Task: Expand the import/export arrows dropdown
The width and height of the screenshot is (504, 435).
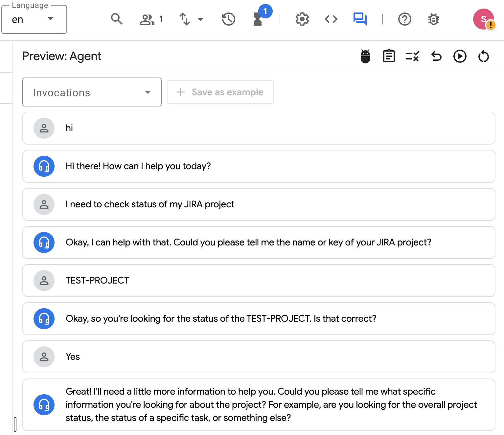Action: pyautogui.click(x=191, y=19)
